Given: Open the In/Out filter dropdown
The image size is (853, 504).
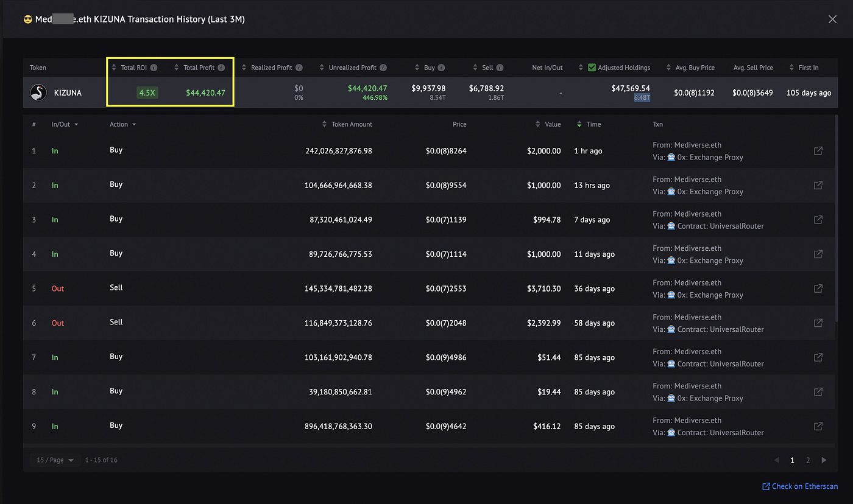Looking at the screenshot, I should (x=65, y=124).
